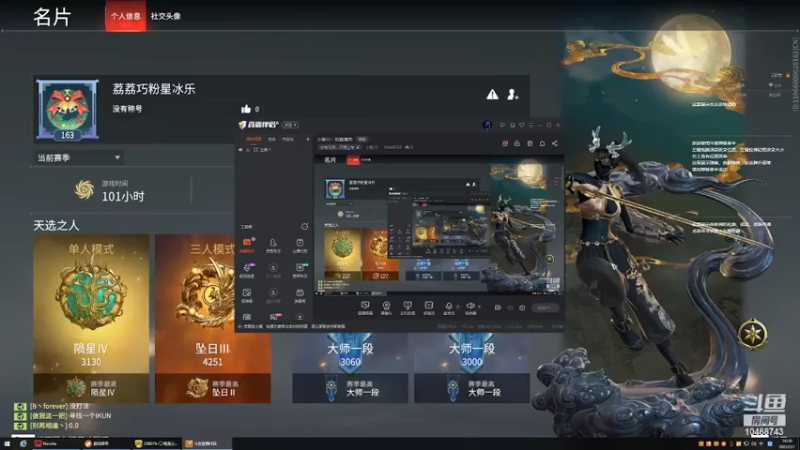Open the first toolbox tool in the second row

click(x=247, y=270)
